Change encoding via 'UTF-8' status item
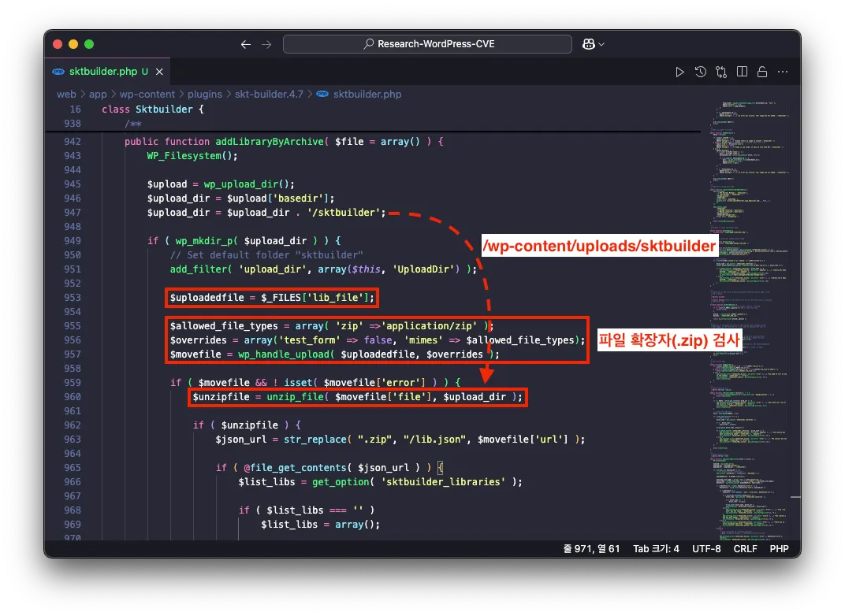This screenshot has width=845, height=616. click(x=706, y=549)
